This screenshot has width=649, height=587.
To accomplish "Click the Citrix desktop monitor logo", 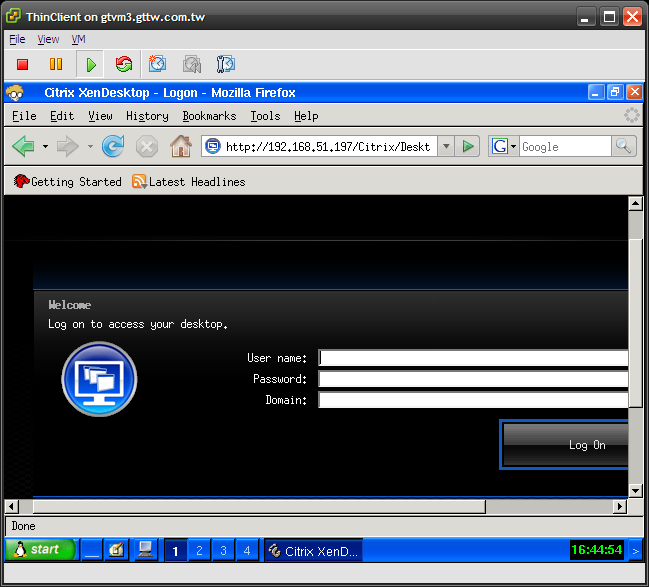I will (x=99, y=379).
